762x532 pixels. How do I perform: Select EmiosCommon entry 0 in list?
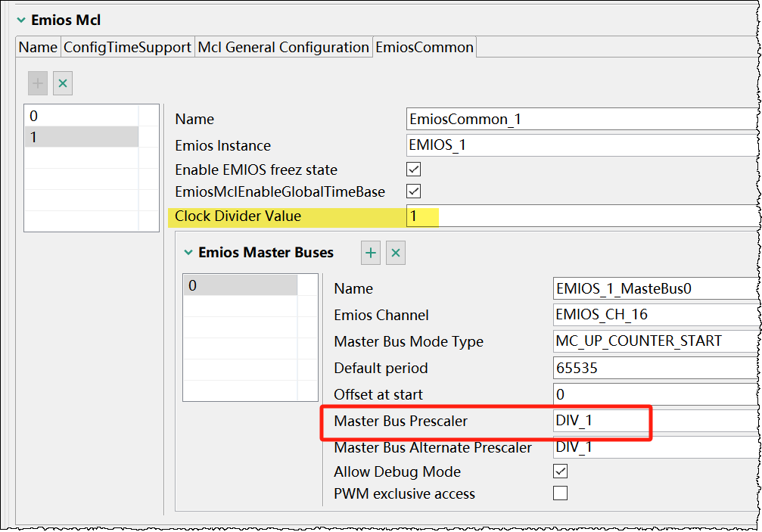point(81,116)
